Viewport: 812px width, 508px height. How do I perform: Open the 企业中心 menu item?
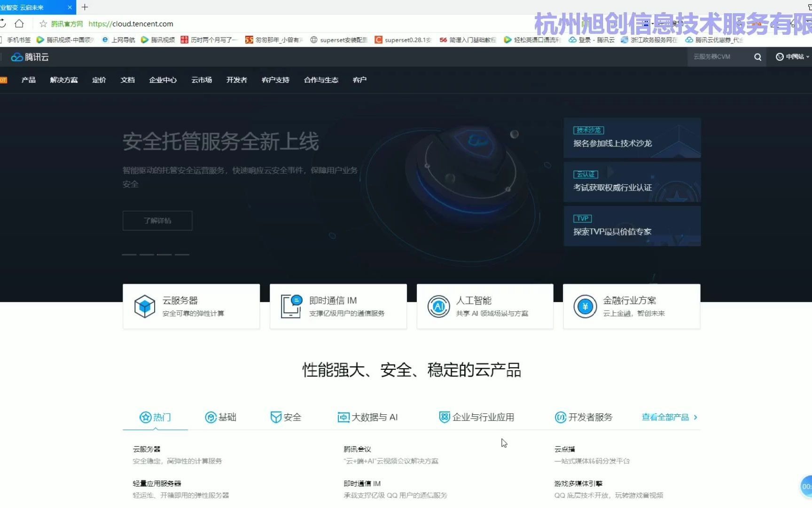click(x=163, y=80)
